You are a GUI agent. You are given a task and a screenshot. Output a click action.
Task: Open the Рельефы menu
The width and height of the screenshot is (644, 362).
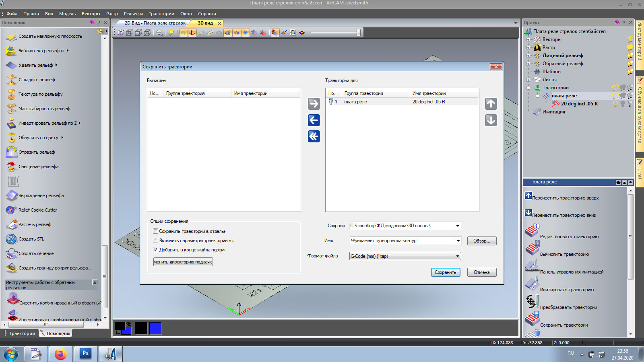click(133, 14)
